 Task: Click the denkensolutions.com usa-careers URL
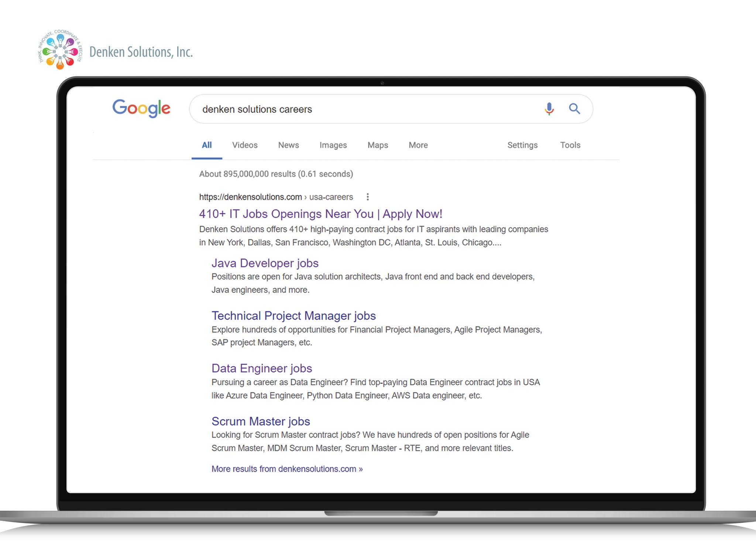click(276, 197)
